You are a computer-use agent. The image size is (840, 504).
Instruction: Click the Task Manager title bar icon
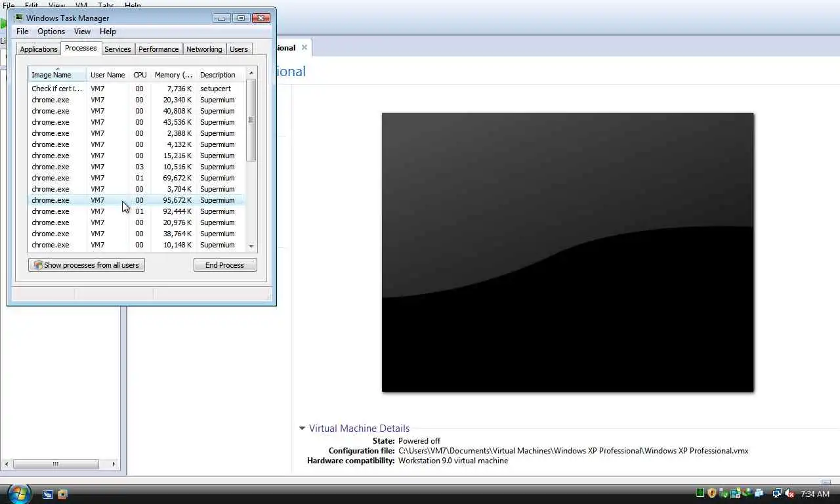(19, 18)
